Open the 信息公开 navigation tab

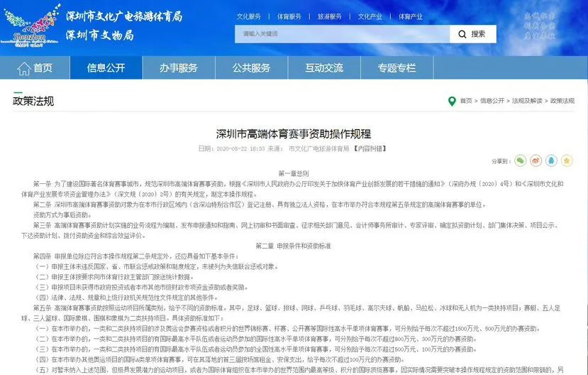tap(106, 68)
